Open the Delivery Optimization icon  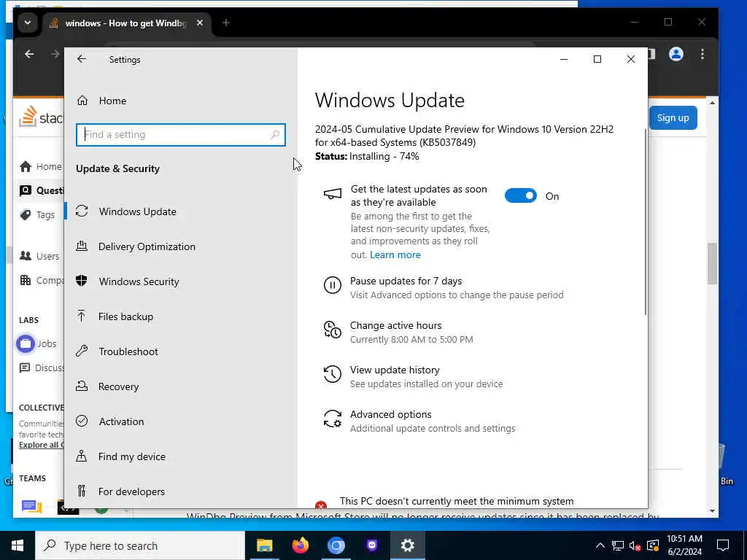point(82,246)
